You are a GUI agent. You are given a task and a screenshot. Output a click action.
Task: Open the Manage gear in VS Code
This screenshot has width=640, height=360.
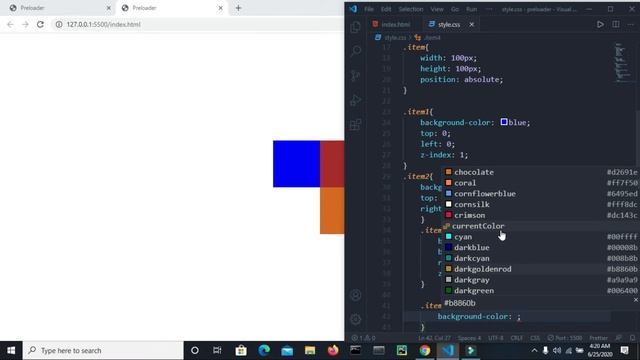[356, 319]
